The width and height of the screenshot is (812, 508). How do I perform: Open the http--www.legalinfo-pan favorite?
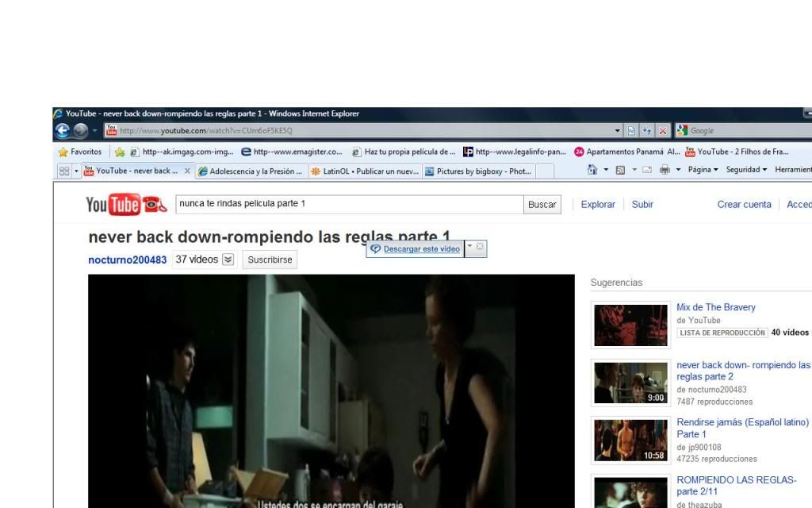point(515,152)
